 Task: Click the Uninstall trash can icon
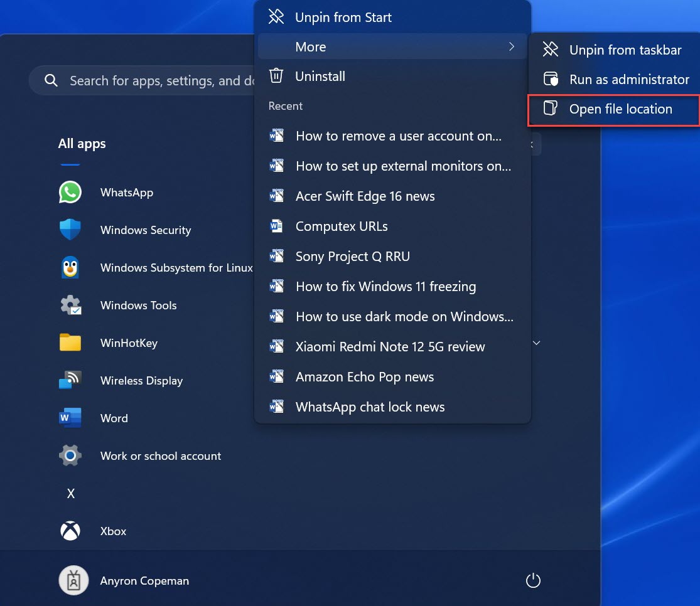coord(276,75)
